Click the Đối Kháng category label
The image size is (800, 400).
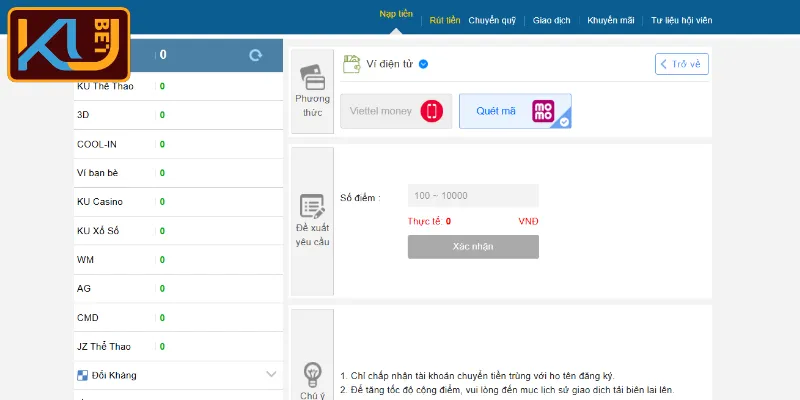point(114,376)
